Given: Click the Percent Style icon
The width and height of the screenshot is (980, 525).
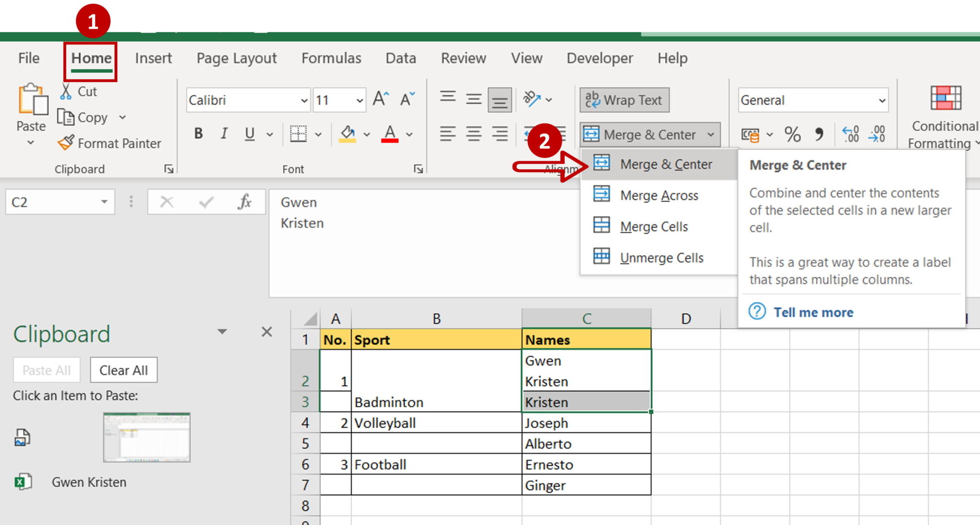Looking at the screenshot, I should (x=792, y=134).
